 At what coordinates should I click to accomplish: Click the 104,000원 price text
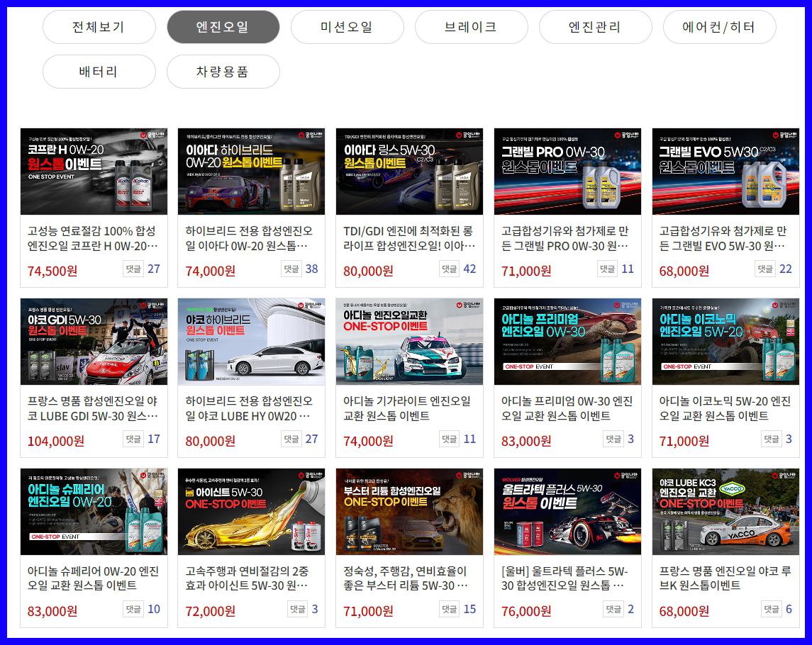tap(56, 441)
